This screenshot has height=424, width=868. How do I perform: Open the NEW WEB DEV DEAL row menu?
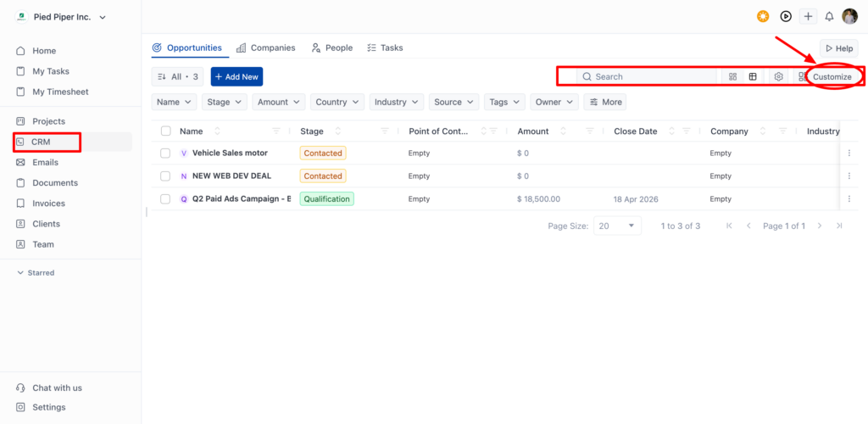coord(849,176)
